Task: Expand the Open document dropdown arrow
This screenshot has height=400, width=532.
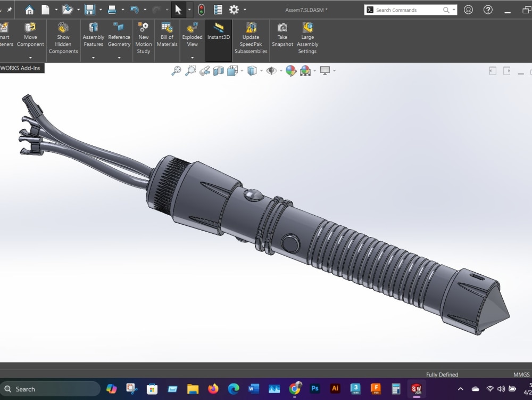Action: 78,10
